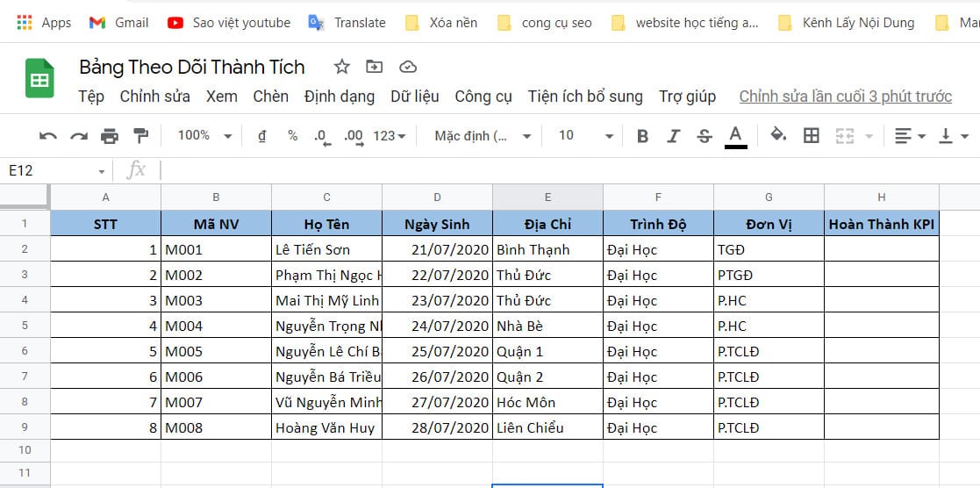Star the Bảng Theo Dõi Thành Tích document
This screenshot has width=980, height=488.
point(342,67)
